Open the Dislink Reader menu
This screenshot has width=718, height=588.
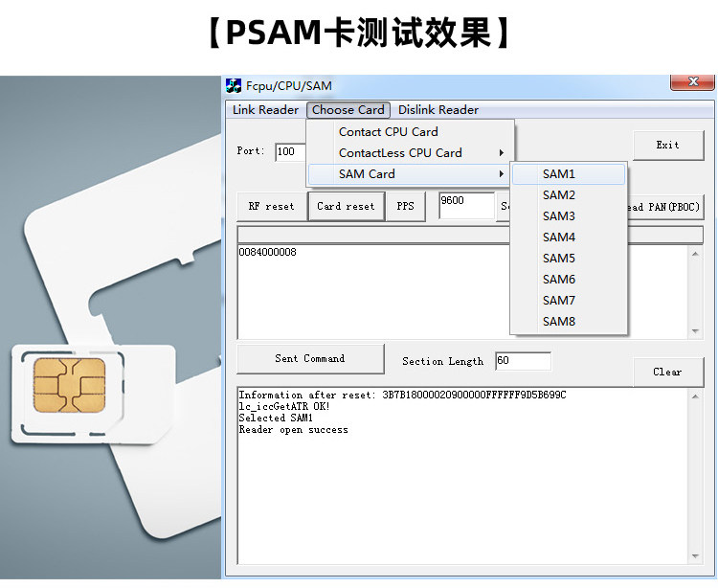[438, 110]
